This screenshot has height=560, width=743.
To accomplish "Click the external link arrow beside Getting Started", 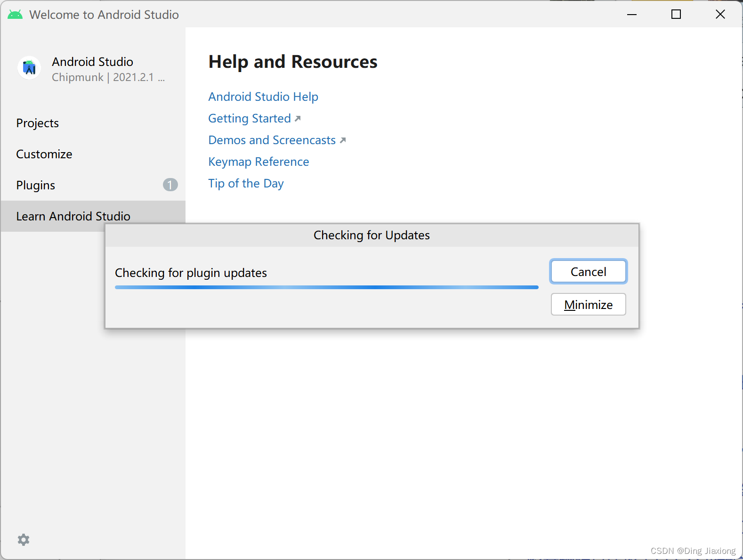I will point(298,119).
